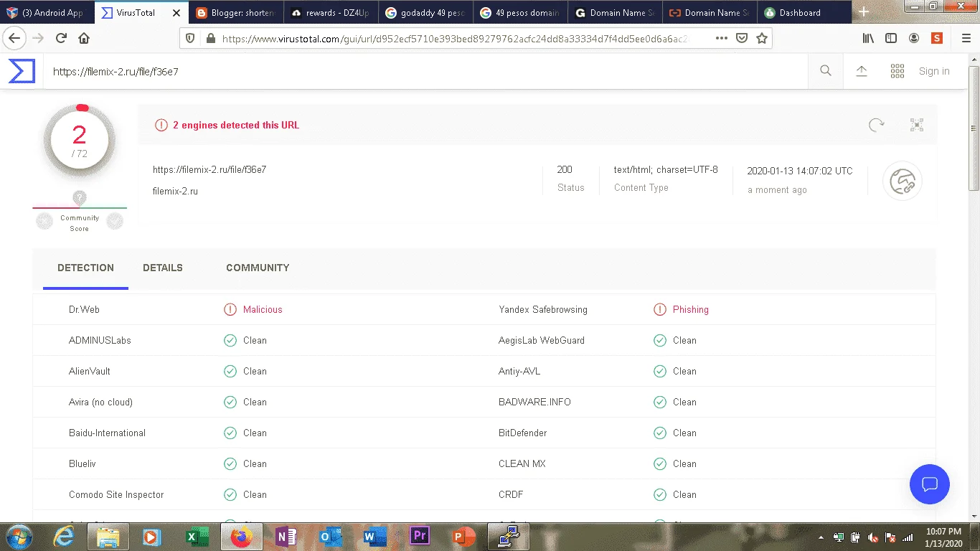
Task: Click the BitDefender engine name
Action: click(523, 433)
